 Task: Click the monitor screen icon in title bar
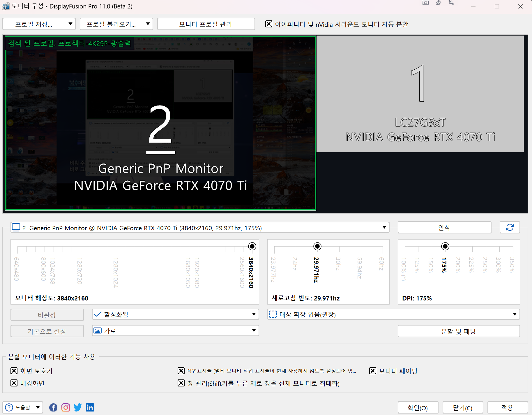pos(426,3)
